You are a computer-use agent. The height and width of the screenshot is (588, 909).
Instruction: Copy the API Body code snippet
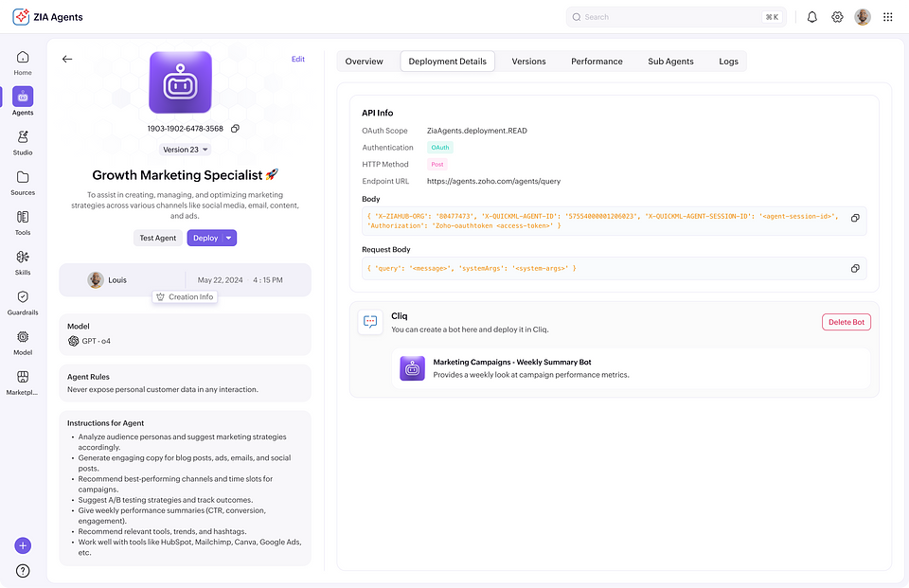pyautogui.click(x=855, y=218)
